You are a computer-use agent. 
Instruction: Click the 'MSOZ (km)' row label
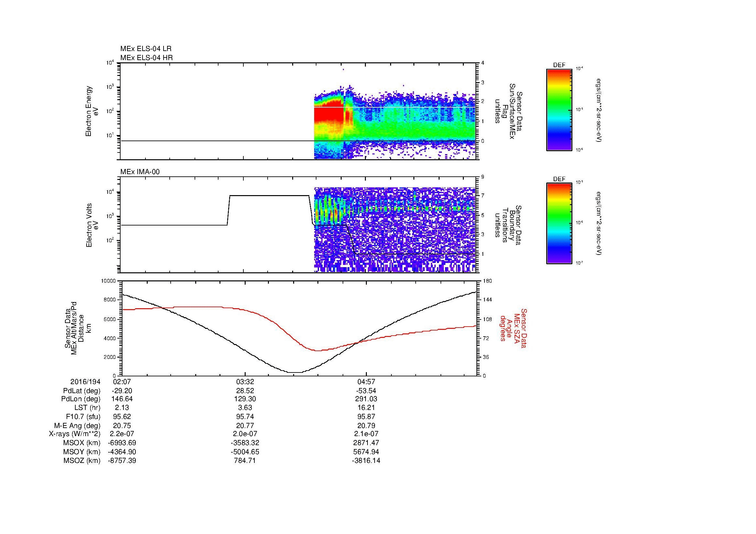pyautogui.click(x=82, y=461)
